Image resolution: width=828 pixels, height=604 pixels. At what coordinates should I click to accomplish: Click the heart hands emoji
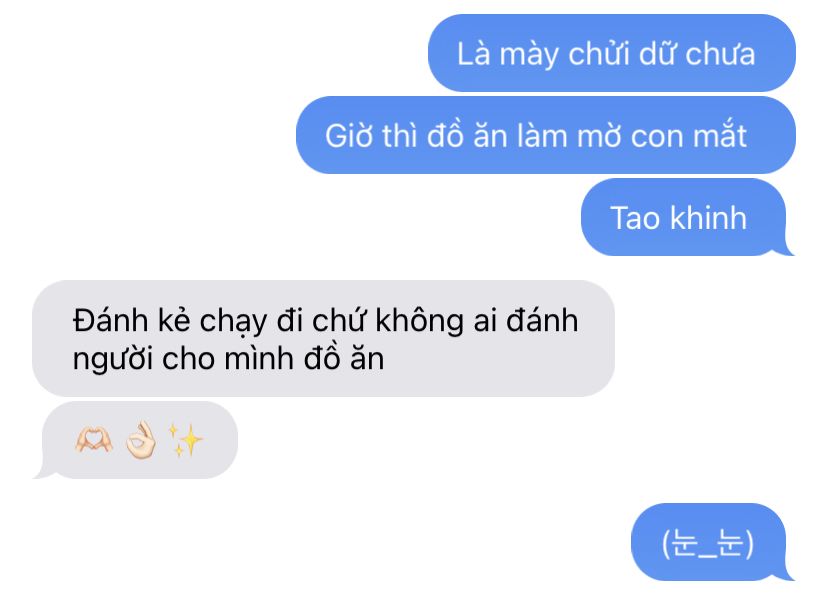pyautogui.click(x=94, y=440)
